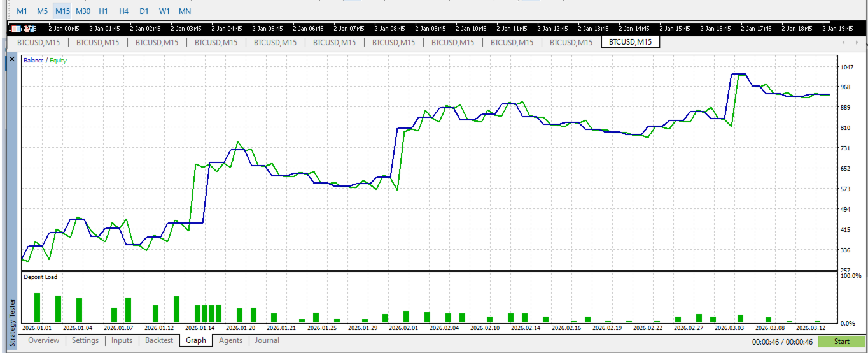
Task: Click the 2026.03.12 date label
Action: point(811,328)
